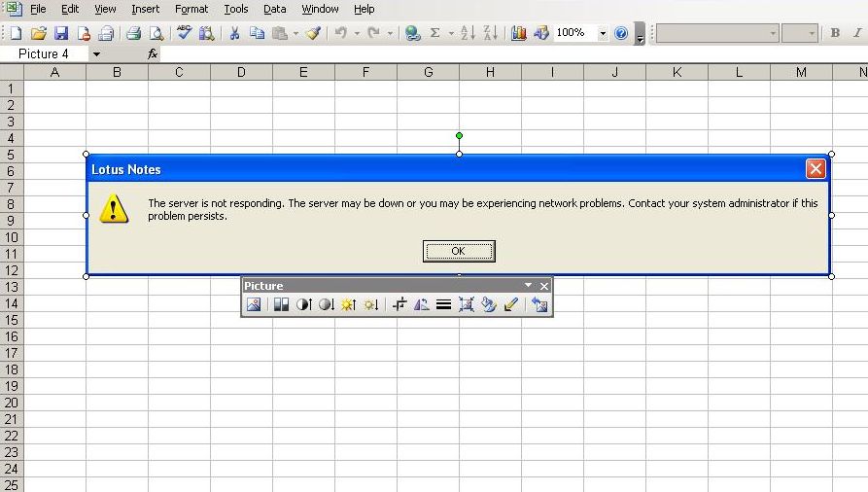This screenshot has height=492, width=868.
Task: Show the Drawing toolbar
Action: 540,33
